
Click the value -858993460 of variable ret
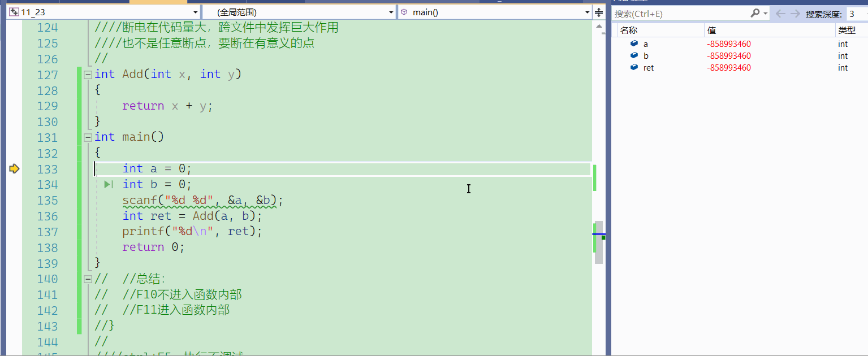pyautogui.click(x=729, y=67)
